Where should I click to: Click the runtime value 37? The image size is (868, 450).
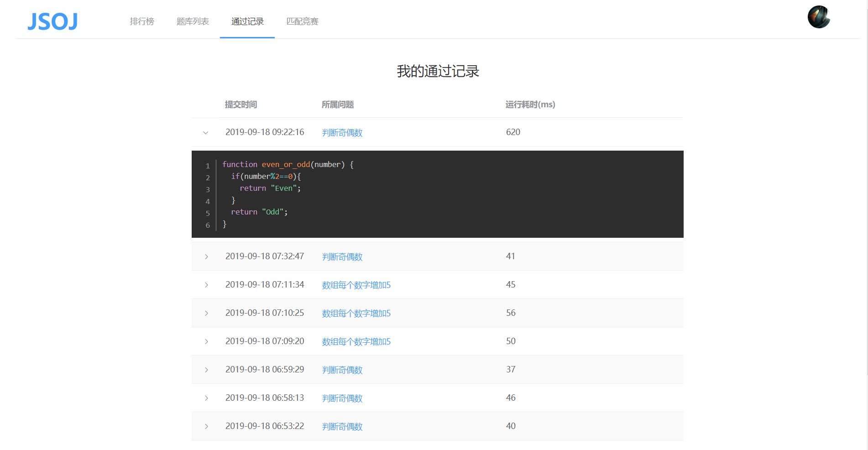click(x=511, y=369)
